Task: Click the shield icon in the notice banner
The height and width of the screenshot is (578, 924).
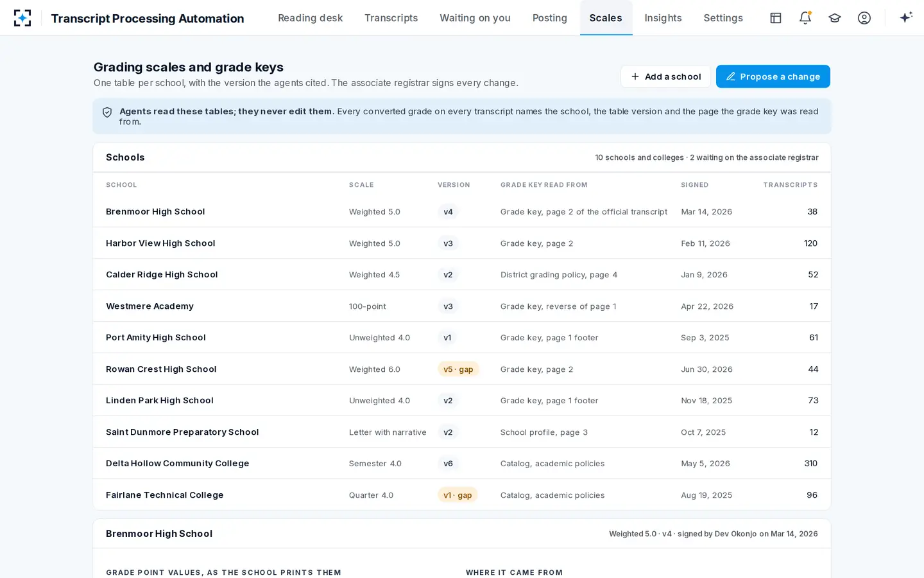Action: click(x=107, y=112)
